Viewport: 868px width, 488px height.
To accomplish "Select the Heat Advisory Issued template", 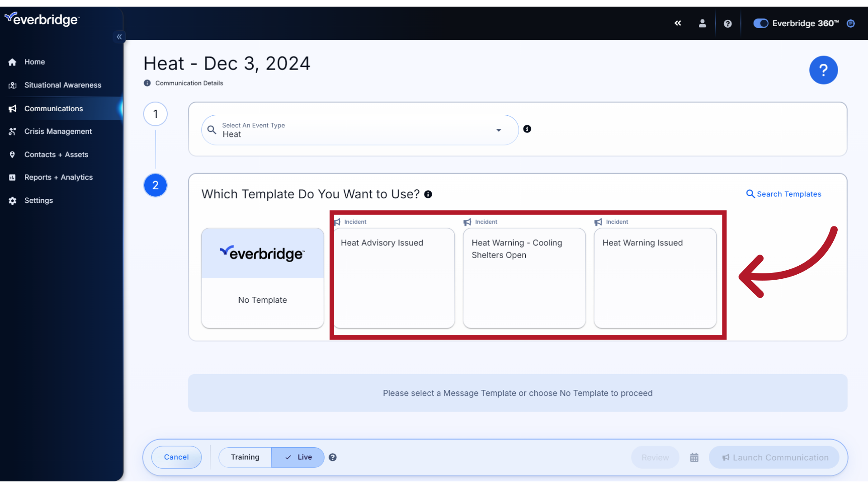I will coord(394,278).
